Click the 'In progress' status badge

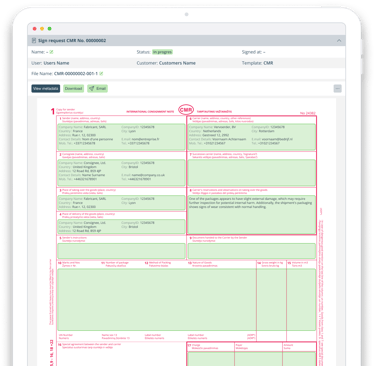[x=162, y=52]
